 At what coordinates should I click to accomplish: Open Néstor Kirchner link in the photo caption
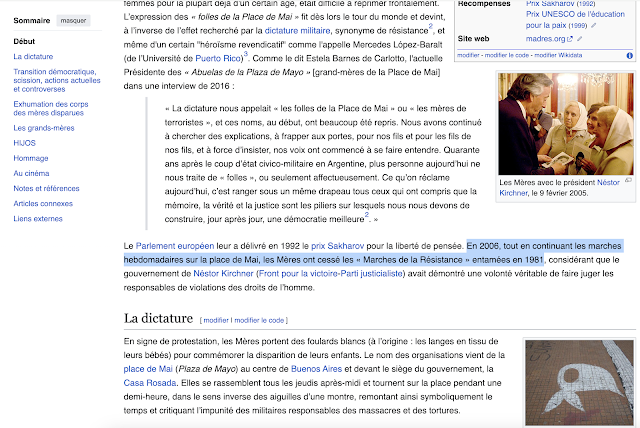click(x=559, y=188)
